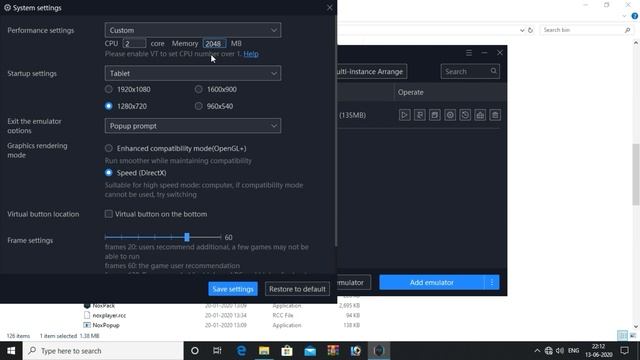Click the Explorer search magnifier icon
The image size is (640, 360).
pyautogui.click(x=627, y=30)
